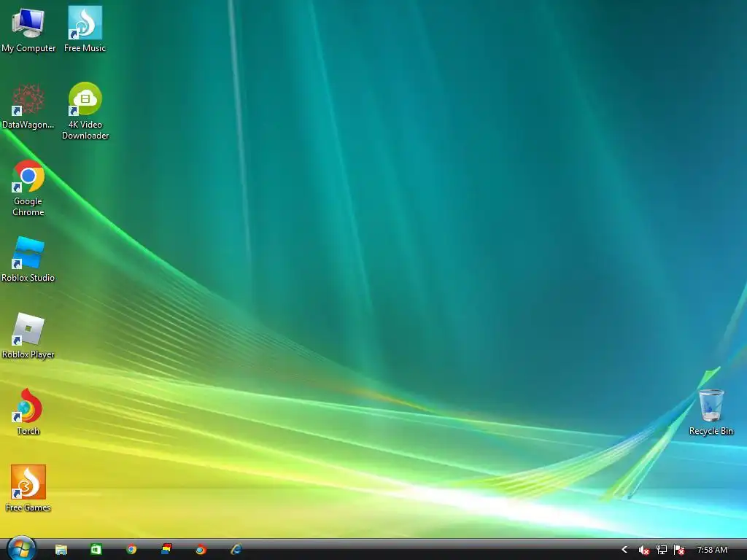Open the Windows Start orb

click(x=21, y=548)
